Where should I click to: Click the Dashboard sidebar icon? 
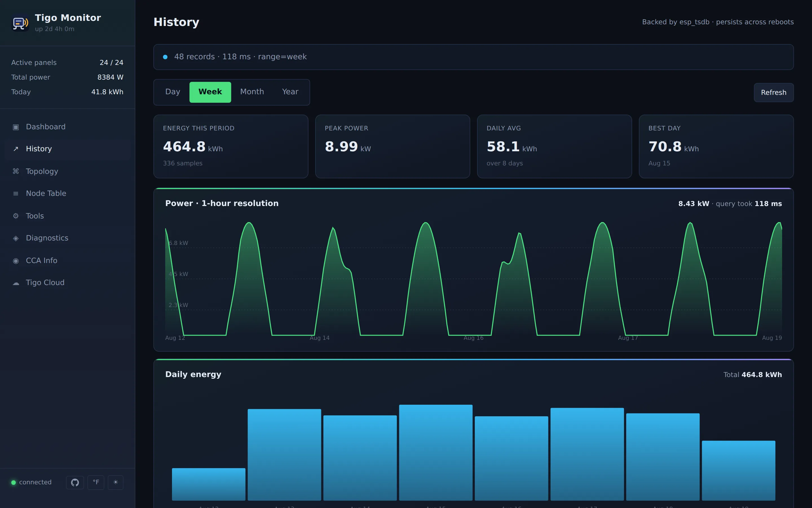tap(16, 127)
